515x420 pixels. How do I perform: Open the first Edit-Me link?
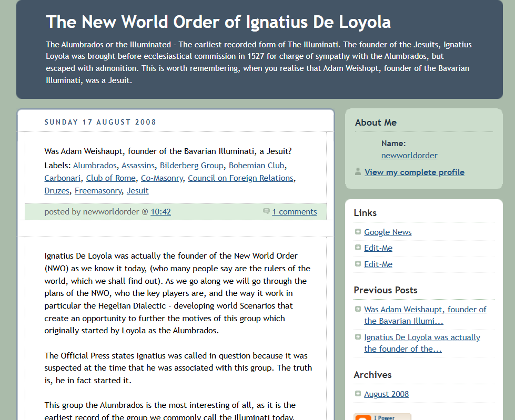coord(378,248)
